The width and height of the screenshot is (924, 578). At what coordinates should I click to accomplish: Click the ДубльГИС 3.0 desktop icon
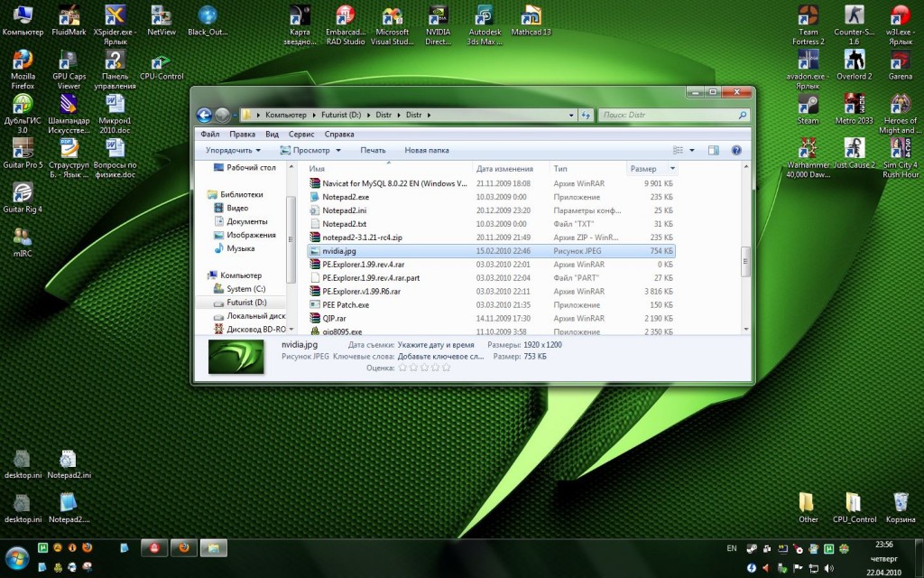pyautogui.click(x=23, y=114)
